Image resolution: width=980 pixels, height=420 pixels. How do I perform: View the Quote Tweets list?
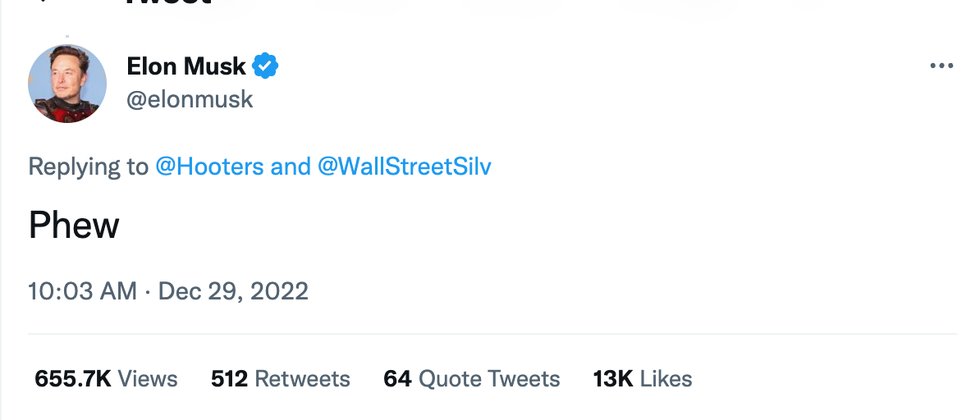coord(489,379)
